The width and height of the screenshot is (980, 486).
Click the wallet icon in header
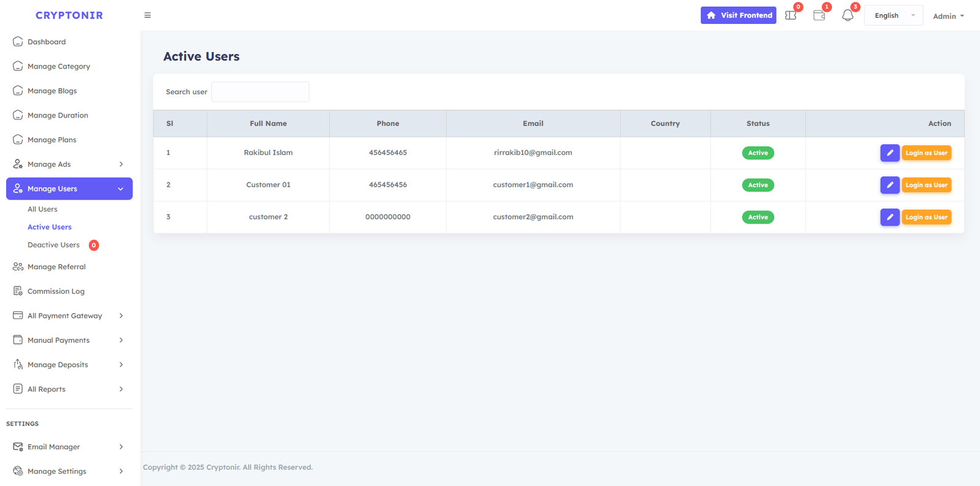point(819,15)
